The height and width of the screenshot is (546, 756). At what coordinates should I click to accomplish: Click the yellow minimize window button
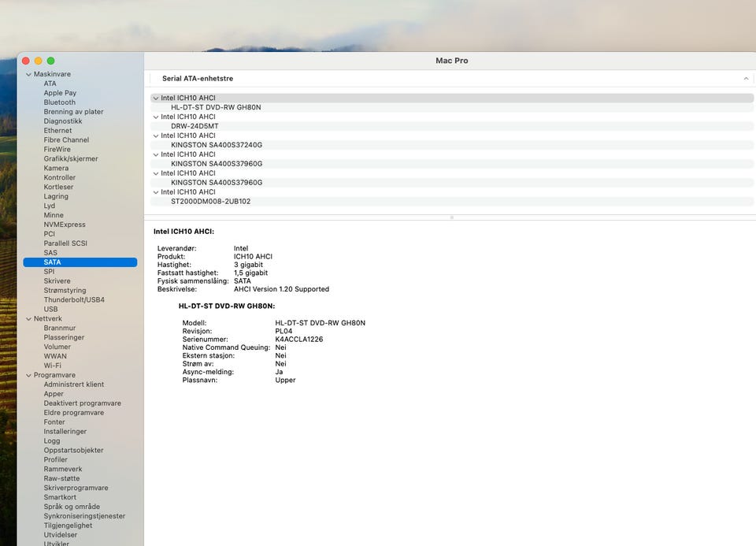38,61
